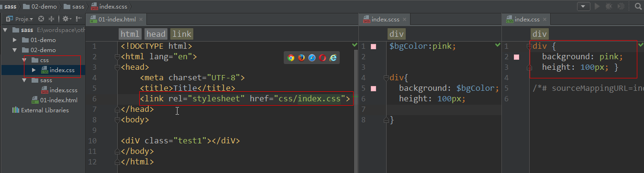Fold the html tag at line 2

[118, 57]
